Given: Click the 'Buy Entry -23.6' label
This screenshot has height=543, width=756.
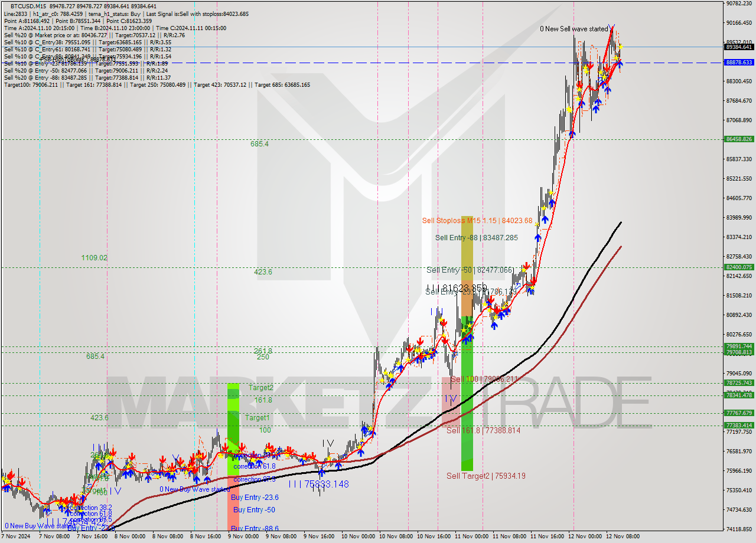Looking at the screenshot, I should tap(255, 498).
